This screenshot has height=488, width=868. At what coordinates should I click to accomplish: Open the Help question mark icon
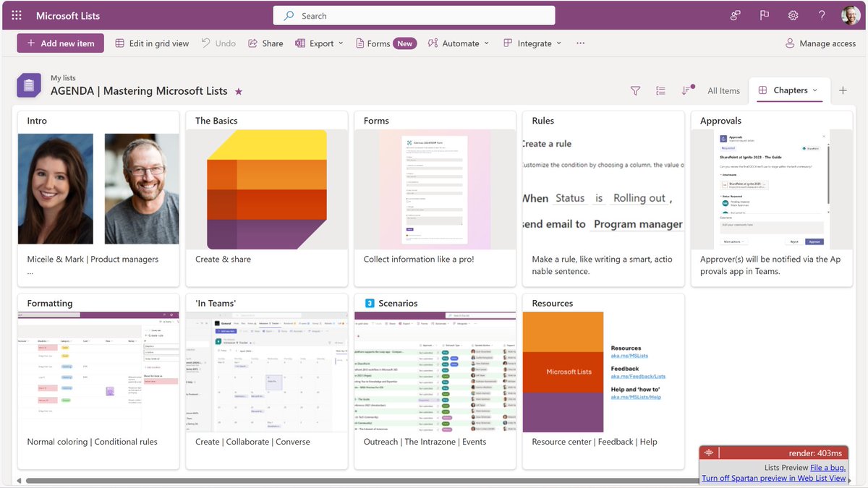tap(822, 15)
